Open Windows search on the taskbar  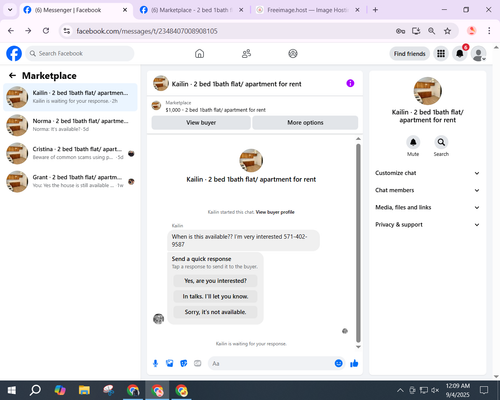[35, 390]
